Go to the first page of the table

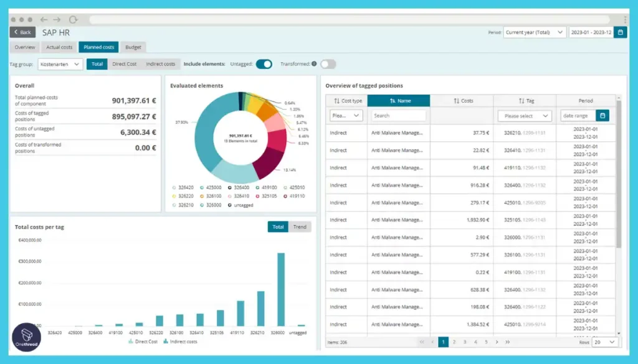422,342
